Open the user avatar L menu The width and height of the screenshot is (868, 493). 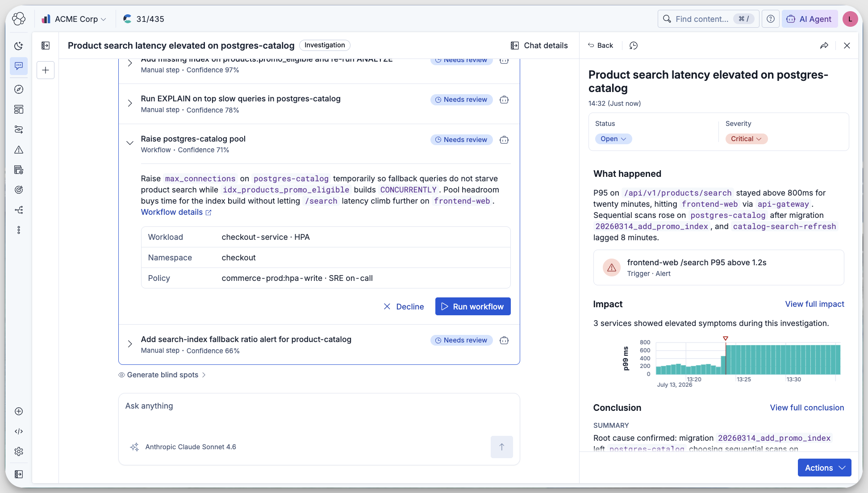click(x=850, y=19)
